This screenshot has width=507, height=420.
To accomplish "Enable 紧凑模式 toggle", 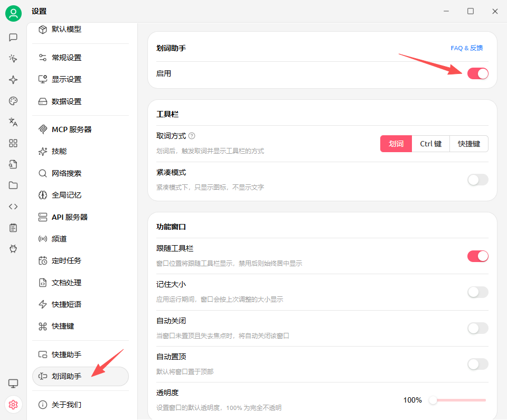I will 477,180.
